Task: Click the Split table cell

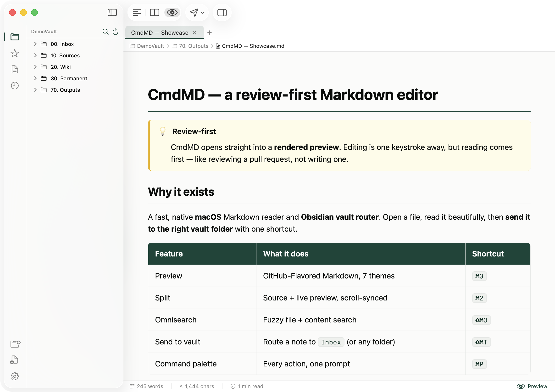Action: tap(202, 298)
